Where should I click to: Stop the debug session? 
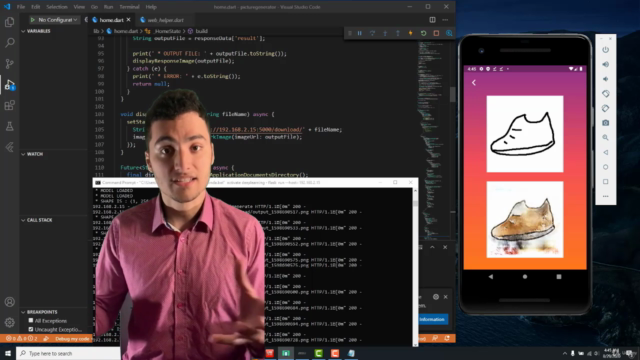436,33
